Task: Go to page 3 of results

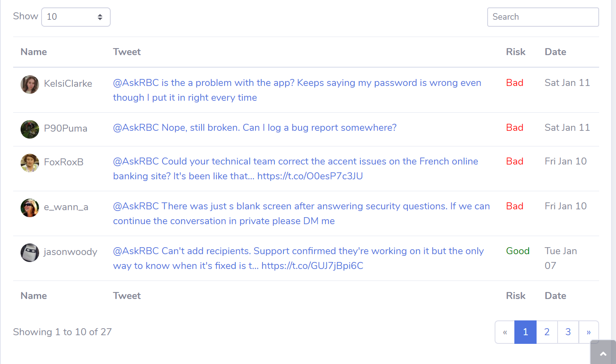Action: (568, 332)
